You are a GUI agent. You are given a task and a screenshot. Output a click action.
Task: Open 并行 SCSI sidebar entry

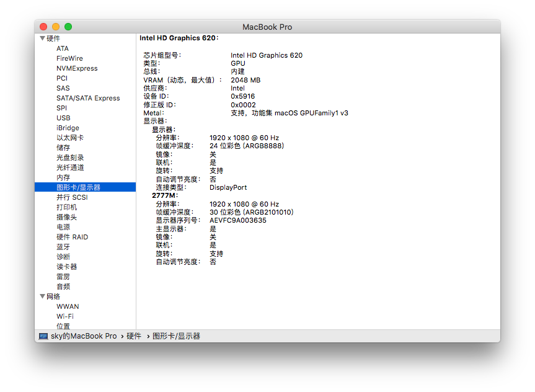click(72, 197)
